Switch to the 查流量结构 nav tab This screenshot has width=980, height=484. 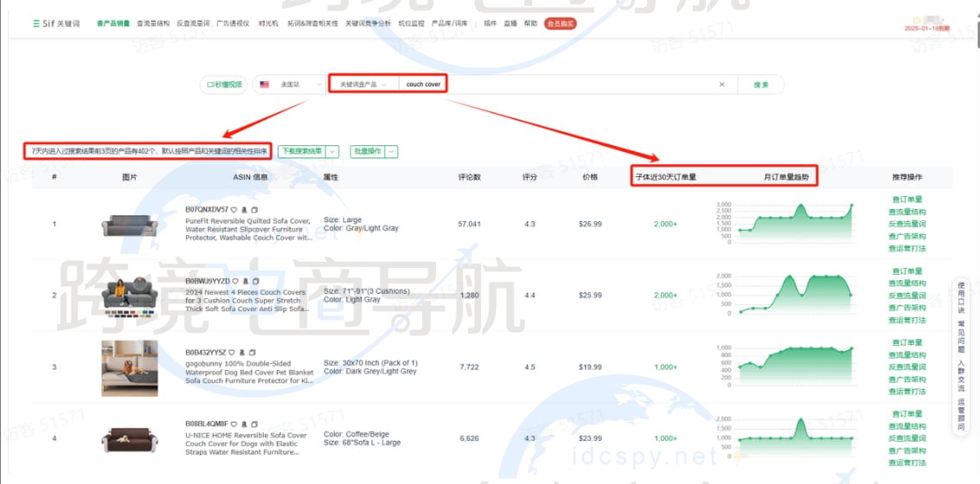(153, 23)
